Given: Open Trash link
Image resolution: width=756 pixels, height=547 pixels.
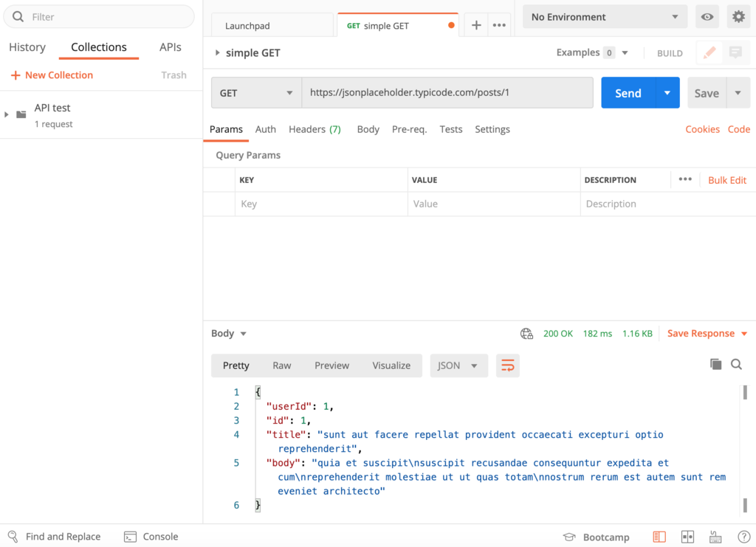Looking at the screenshot, I should [x=173, y=75].
